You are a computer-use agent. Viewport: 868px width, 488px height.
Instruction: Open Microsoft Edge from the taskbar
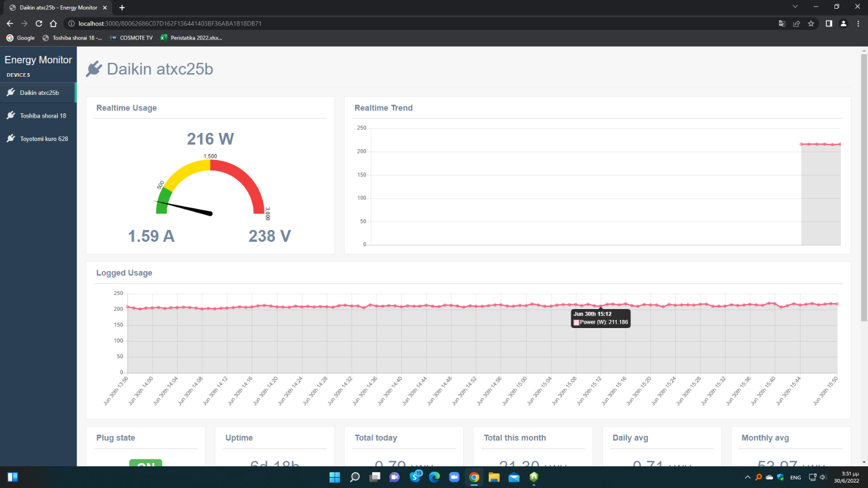435,477
